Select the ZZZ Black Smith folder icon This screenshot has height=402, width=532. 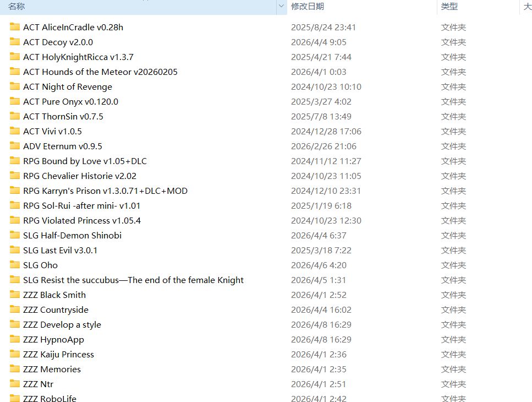tap(15, 295)
